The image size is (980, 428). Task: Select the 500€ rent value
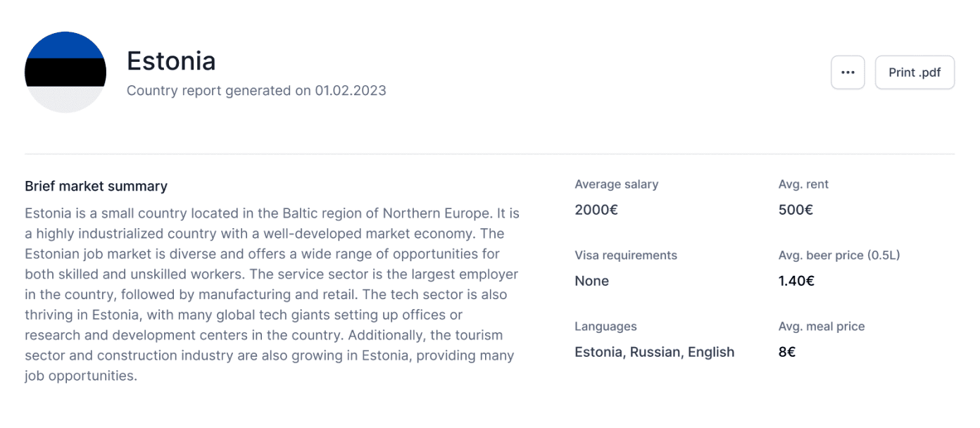[796, 210]
